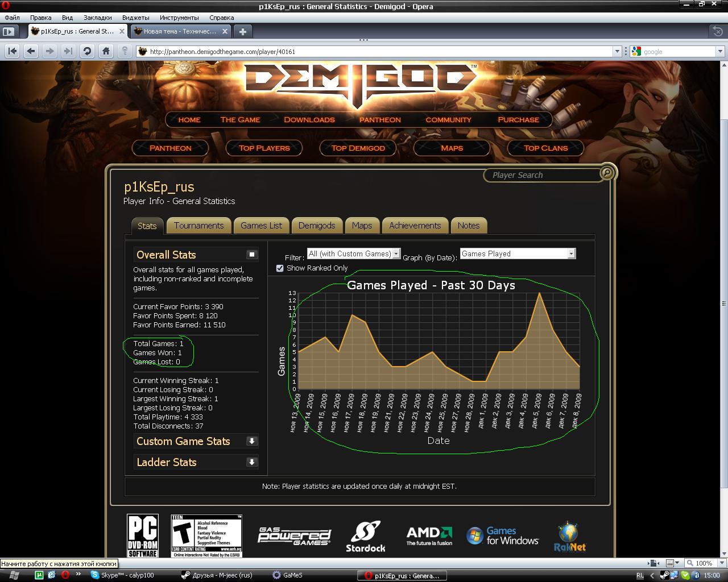The image size is (728, 582).
Task: Select the Stats tab
Action: [147, 226]
